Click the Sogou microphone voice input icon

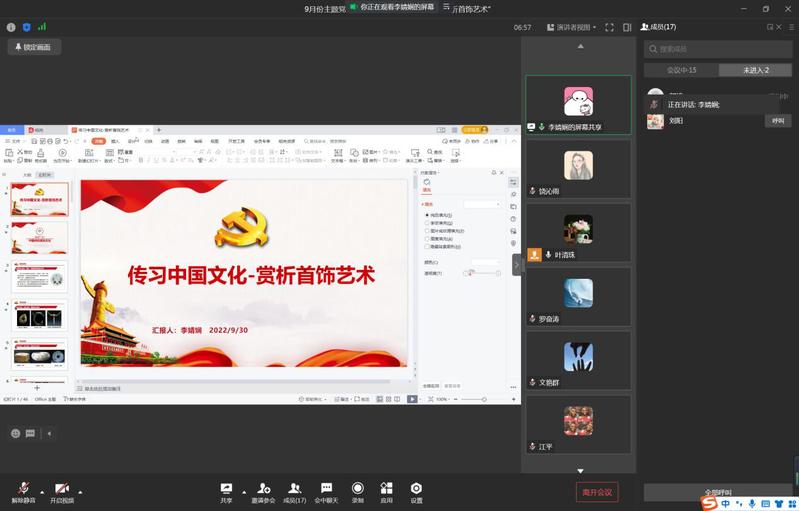tap(752, 503)
